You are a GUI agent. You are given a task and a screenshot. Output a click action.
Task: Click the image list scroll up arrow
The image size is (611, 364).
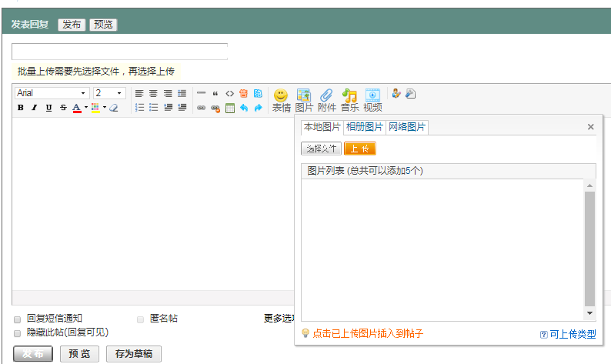[x=589, y=185]
